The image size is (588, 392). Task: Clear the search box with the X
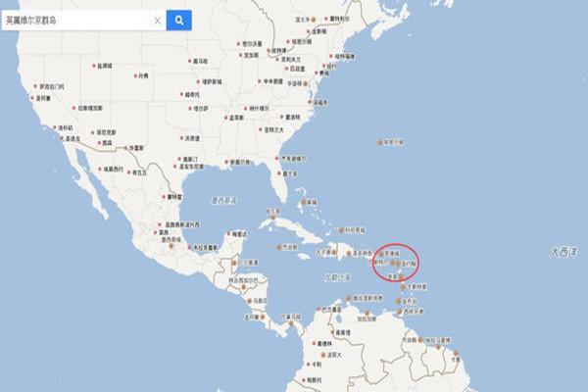pyautogui.click(x=158, y=21)
